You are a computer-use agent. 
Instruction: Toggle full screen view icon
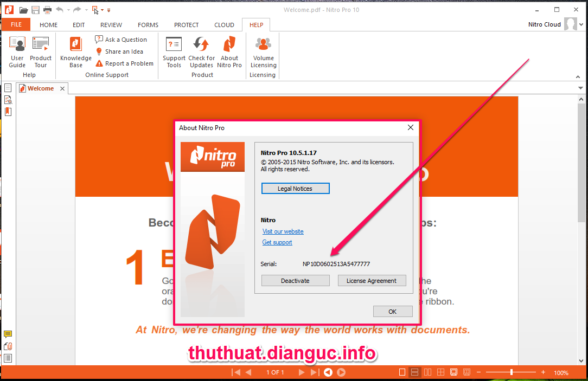(454, 372)
